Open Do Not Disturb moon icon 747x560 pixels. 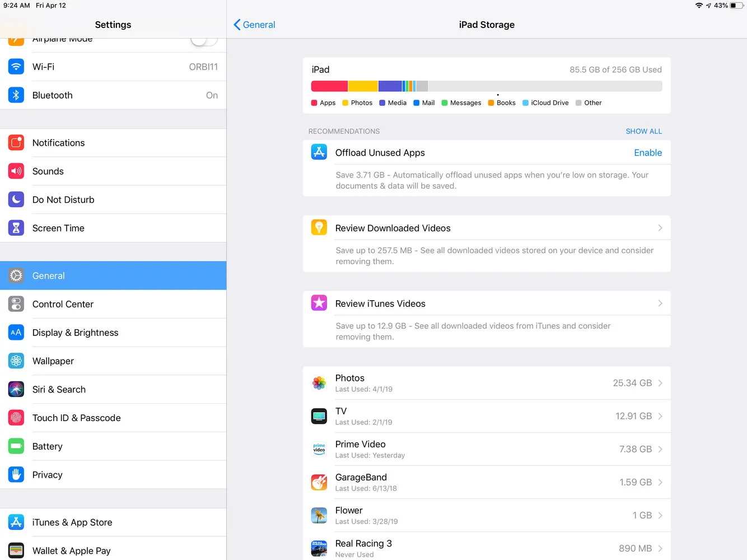16,199
